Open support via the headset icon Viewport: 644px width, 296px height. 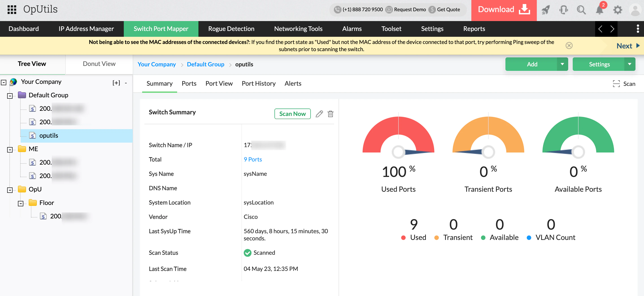563,10
